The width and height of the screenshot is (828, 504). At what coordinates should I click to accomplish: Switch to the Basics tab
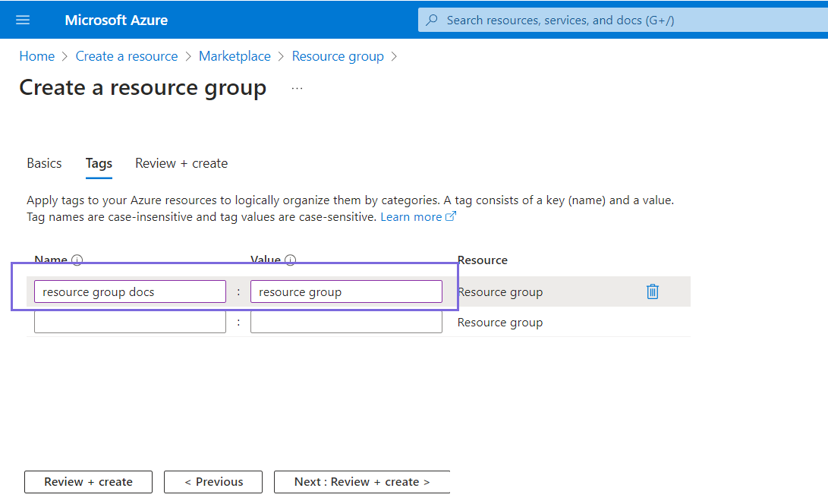pos(44,163)
